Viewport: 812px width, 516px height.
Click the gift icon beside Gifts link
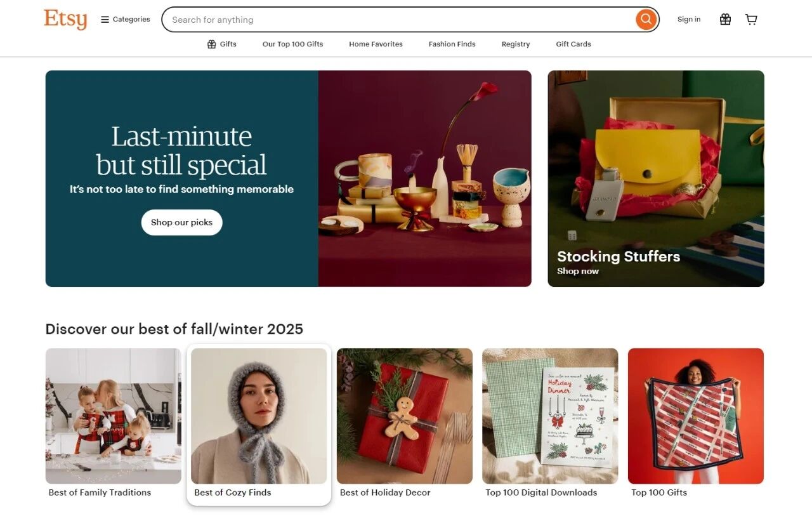click(212, 44)
